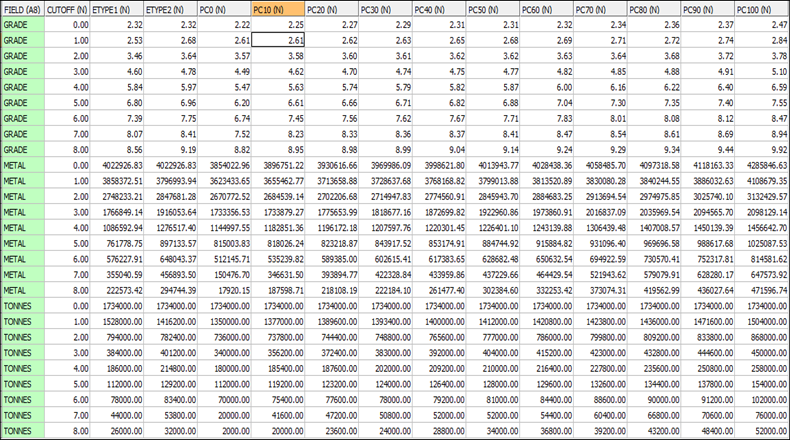The image size is (790, 440).
Task: Select the ETYPE1 (N) column header
Action: 116,8
